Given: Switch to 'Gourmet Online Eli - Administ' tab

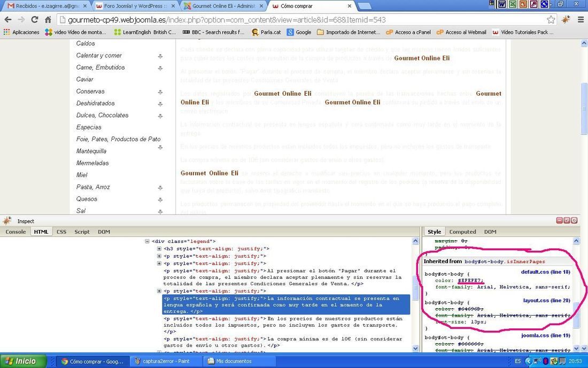Looking at the screenshot, I should [x=223, y=6].
